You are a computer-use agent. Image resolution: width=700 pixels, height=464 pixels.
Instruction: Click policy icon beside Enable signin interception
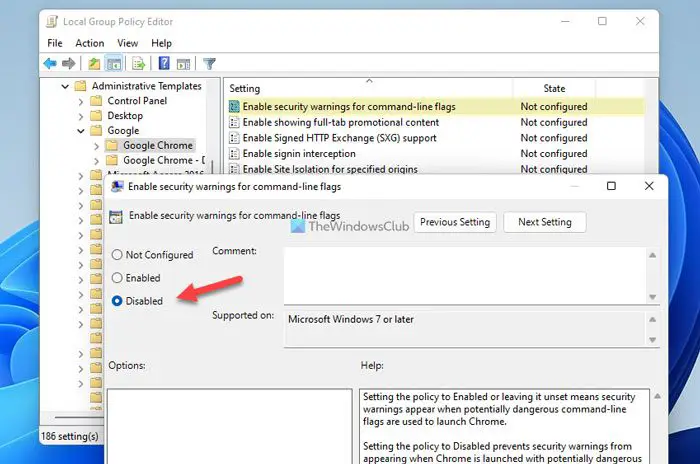point(234,154)
